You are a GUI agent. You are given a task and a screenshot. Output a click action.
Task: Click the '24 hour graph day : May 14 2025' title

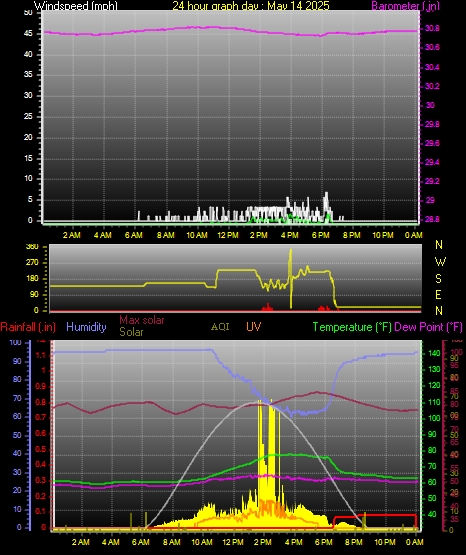[251, 5]
